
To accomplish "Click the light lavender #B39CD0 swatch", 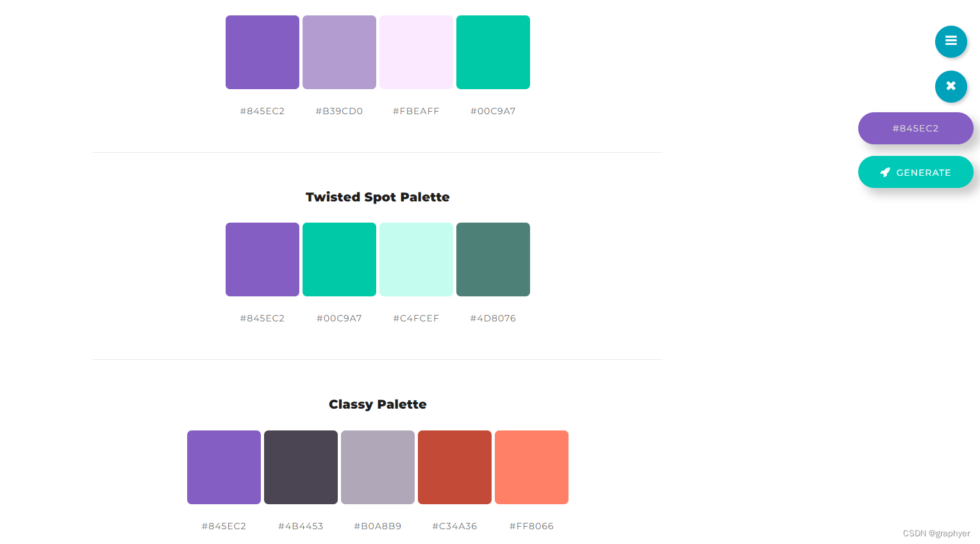I will 339,52.
